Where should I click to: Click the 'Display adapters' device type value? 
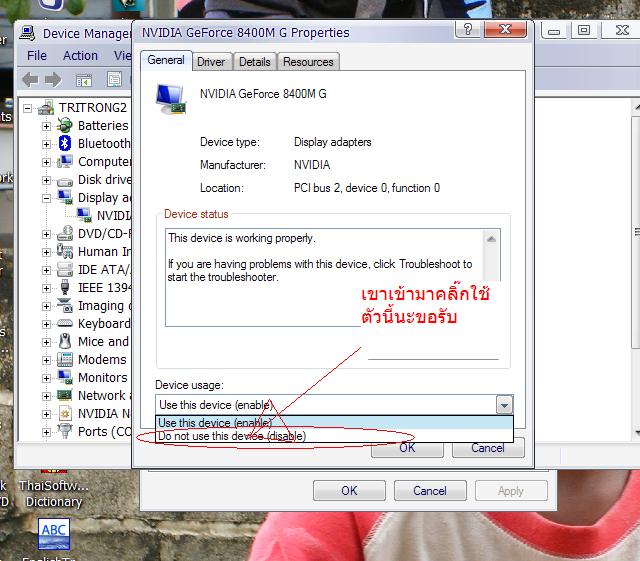click(333, 142)
